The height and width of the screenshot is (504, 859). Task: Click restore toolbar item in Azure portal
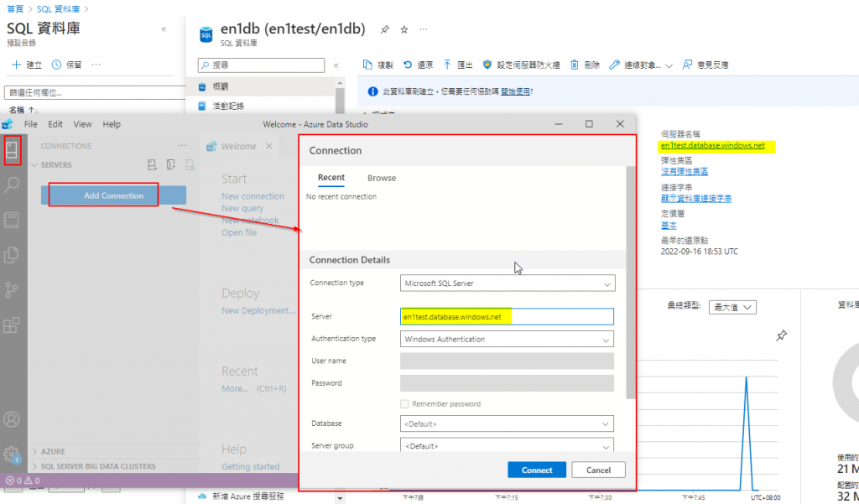418,65
